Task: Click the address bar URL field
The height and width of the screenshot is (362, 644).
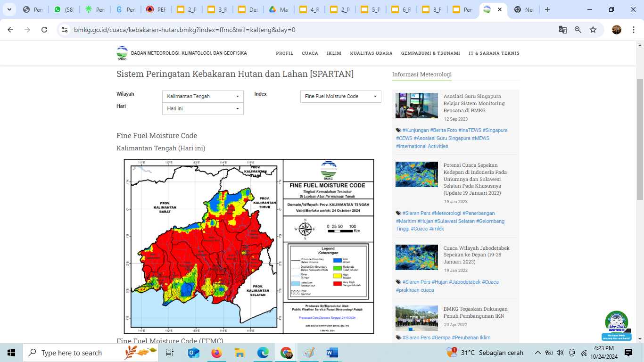Action: (x=311, y=30)
